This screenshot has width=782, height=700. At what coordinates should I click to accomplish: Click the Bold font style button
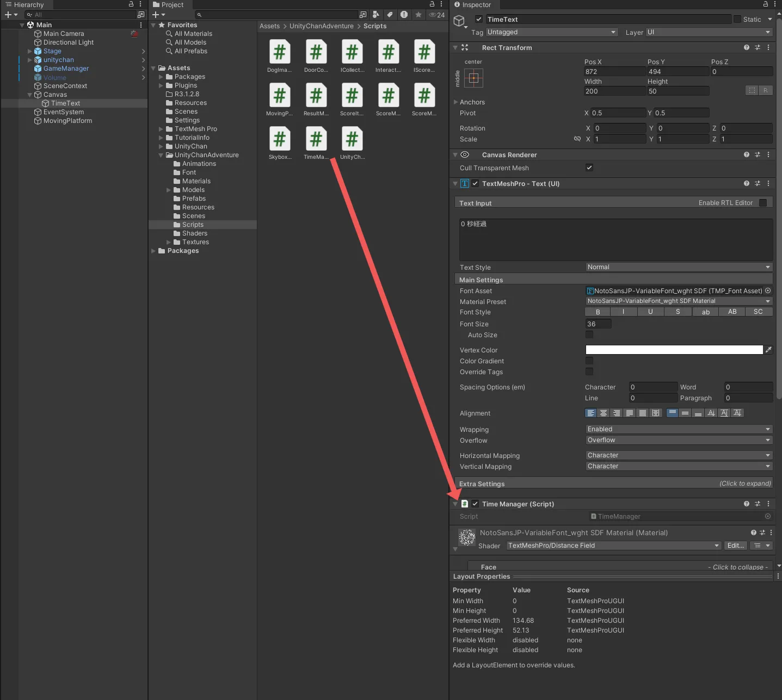pyautogui.click(x=598, y=312)
